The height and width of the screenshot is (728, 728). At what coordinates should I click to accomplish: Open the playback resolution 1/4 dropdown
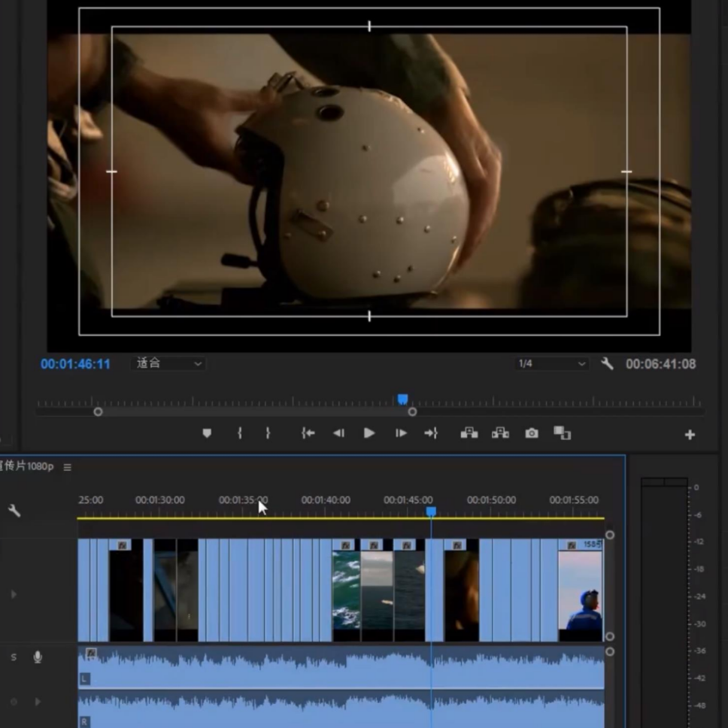551,363
